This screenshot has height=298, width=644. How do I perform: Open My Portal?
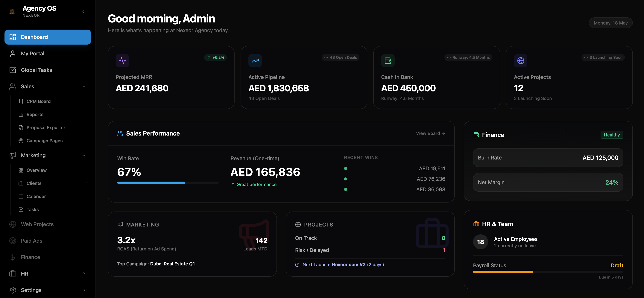48,54
